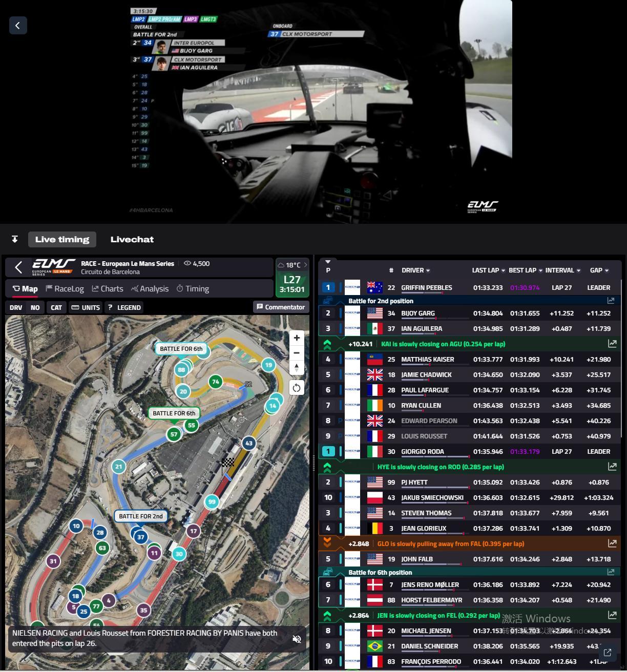Toggle the Commentator panel

281,307
